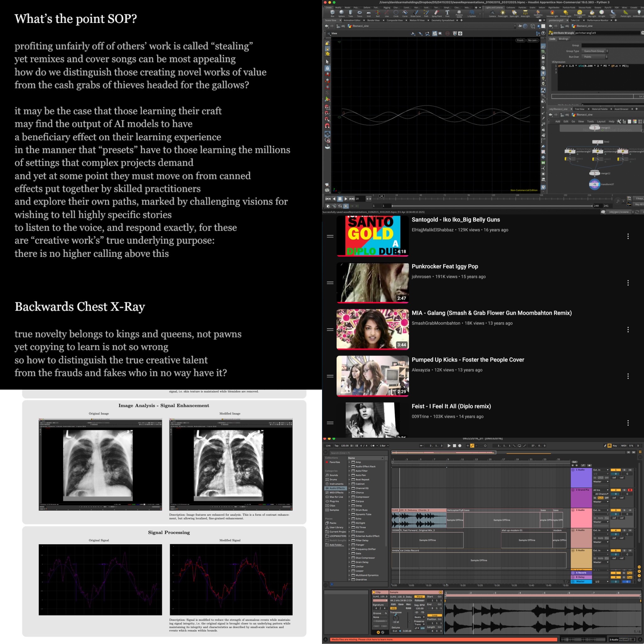The height and width of the screenshot is (644, 644).
Task: Choose the Spray Paint shelf tool
Action: coord(436,13)
